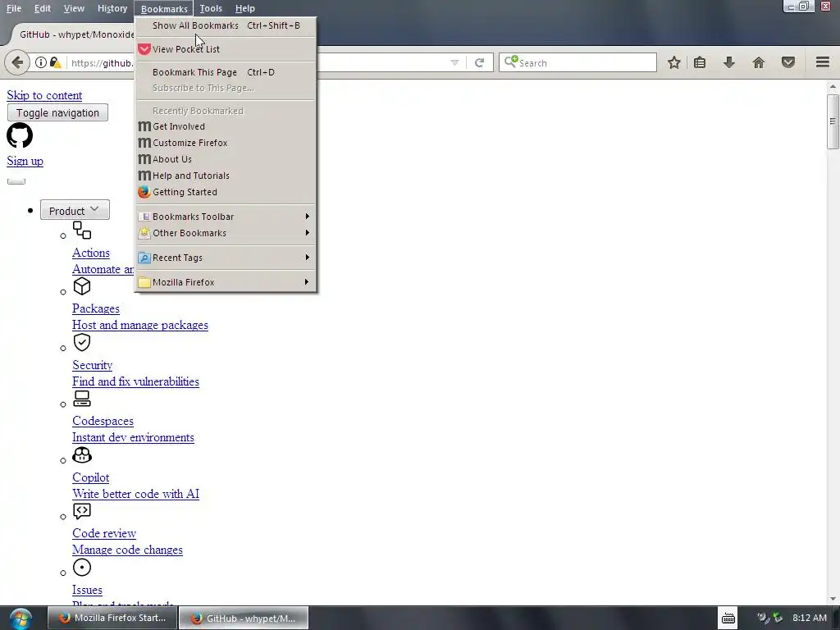Open About Us bookmark

point(226,159)
